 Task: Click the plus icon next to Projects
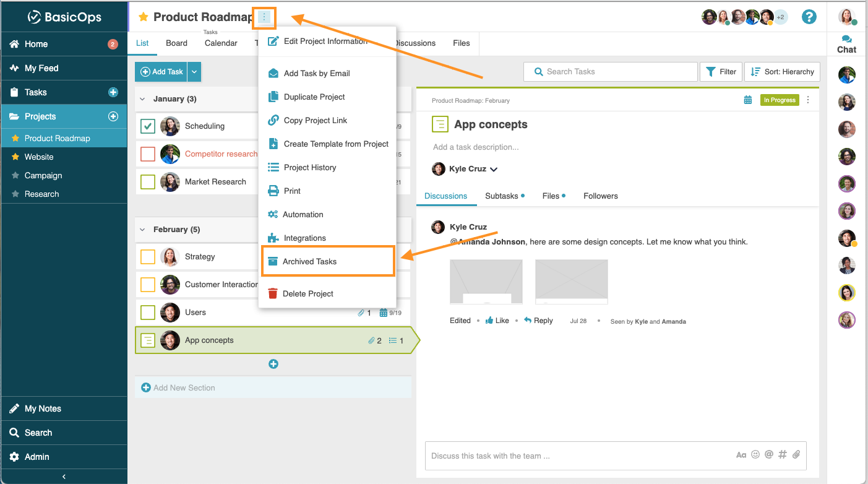pos(113,116)
